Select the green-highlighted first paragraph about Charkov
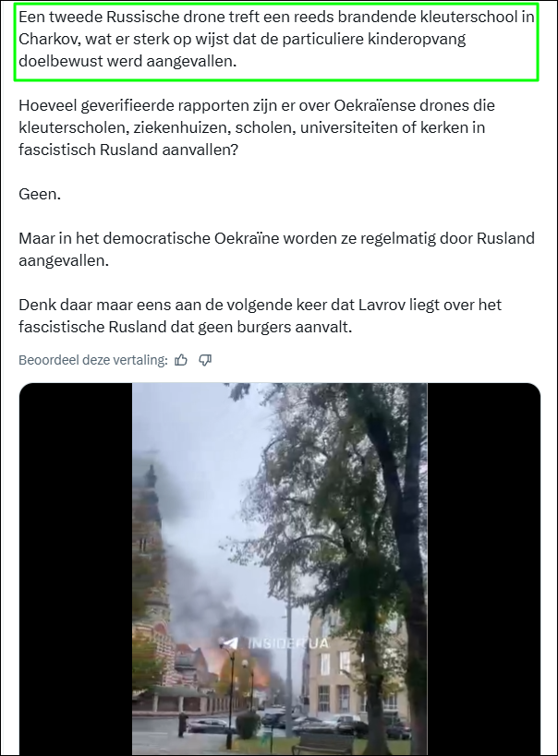Screen dimensions: 558x756 (276, 40)
